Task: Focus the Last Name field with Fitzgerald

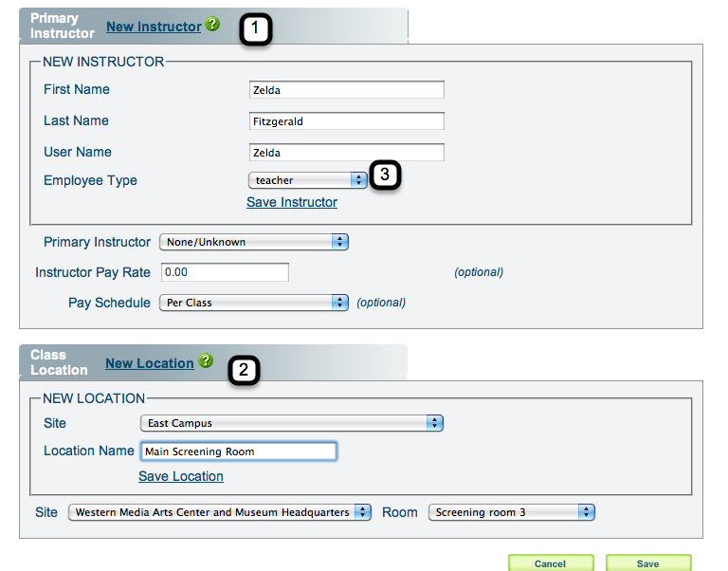Action: (345, 121)
